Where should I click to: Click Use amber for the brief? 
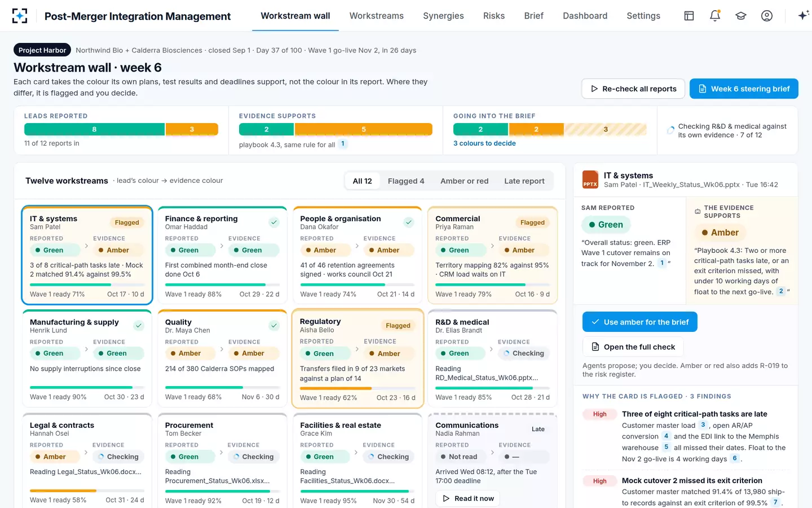(x=640, y=322)
